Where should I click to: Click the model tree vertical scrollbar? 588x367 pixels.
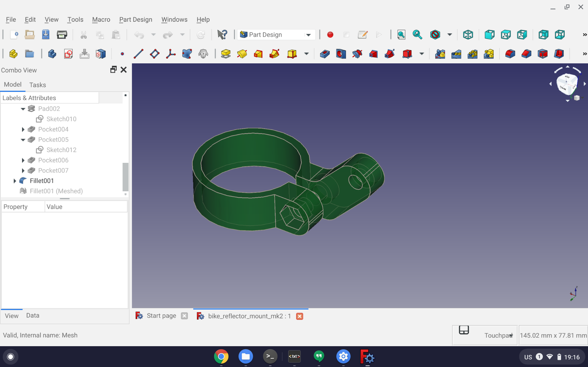125,177
